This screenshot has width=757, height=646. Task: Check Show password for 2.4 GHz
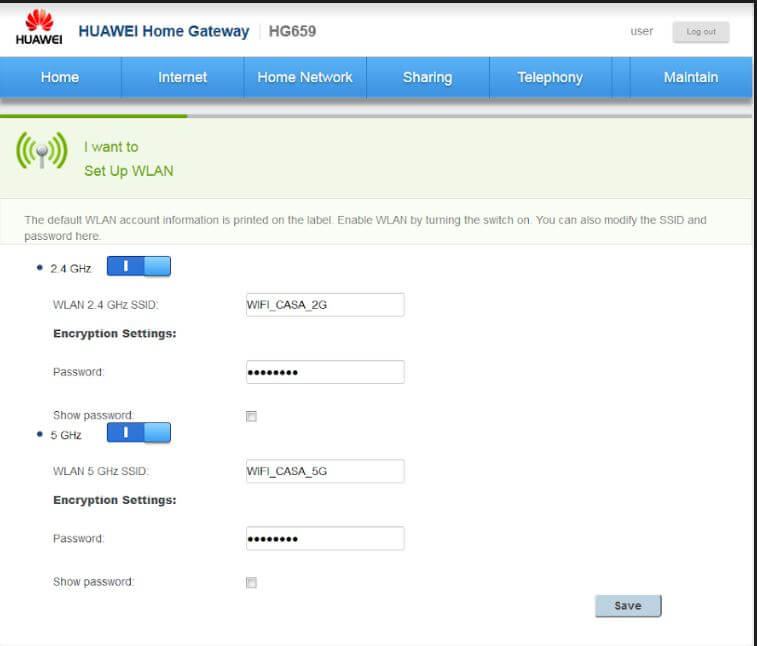251,416
